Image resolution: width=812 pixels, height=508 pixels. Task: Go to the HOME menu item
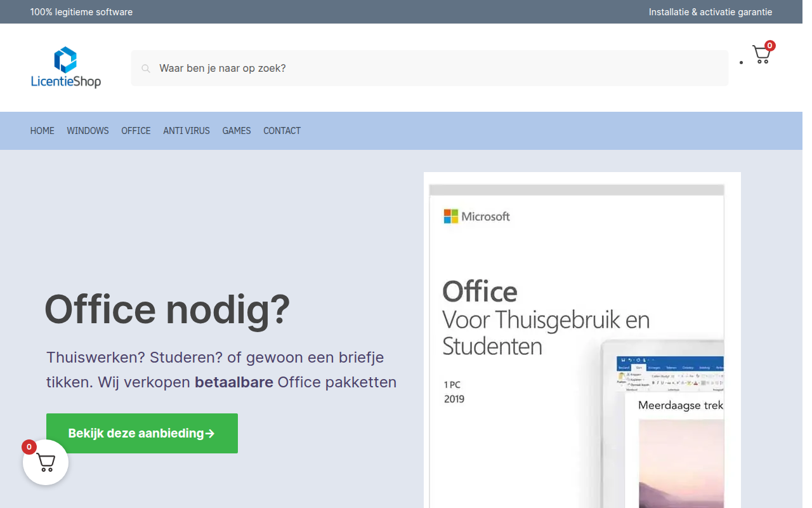43,131
